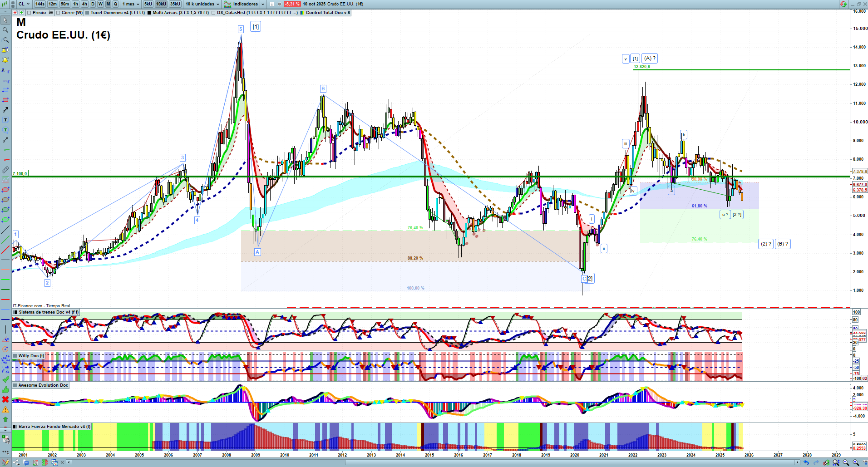Image resolution: width=868 pixels, height=467 pixels.
Task: Toggle the Willy Doc indicator box
Action: tap(15, 356)
